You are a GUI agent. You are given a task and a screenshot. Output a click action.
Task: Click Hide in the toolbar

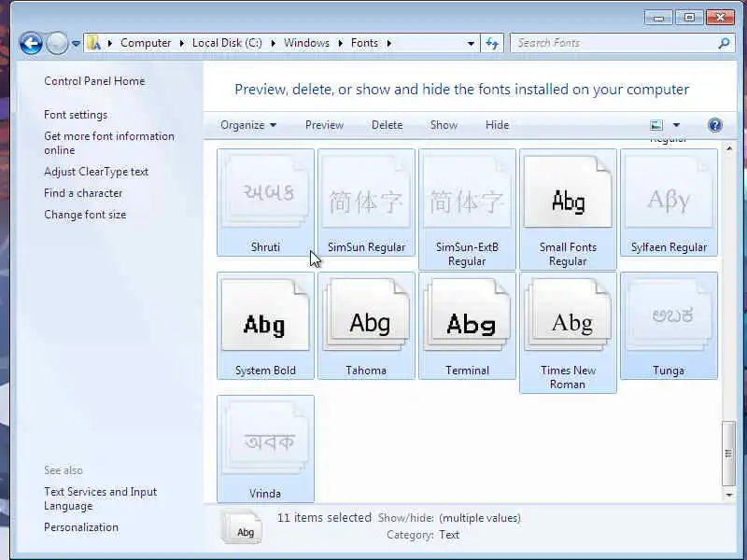pyautogui.click(x=498, y=125)
